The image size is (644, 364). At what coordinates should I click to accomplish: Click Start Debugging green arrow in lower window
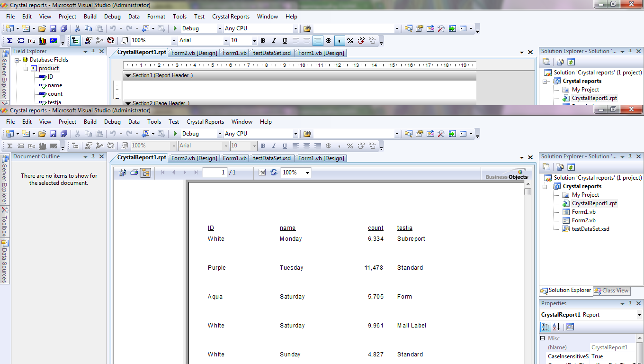click(x=175, y=134)
